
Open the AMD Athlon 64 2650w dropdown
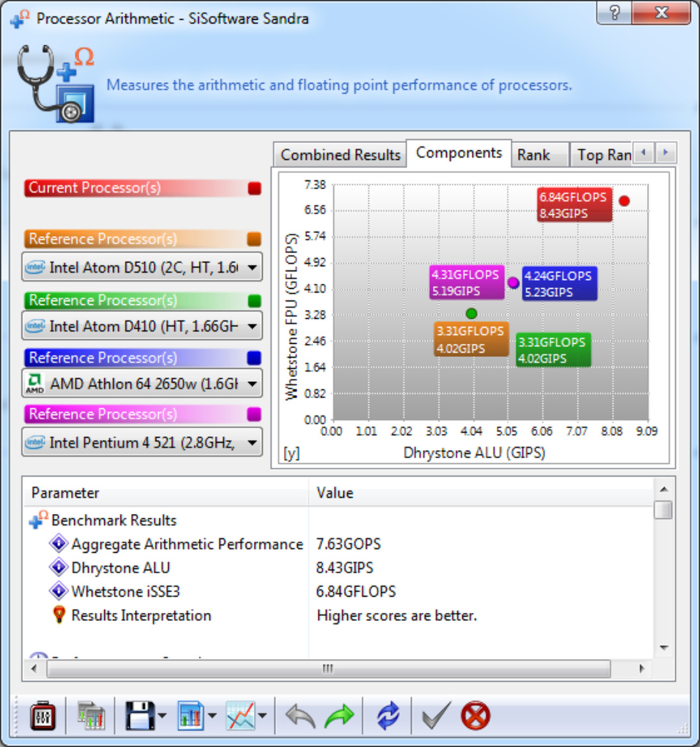(142, 383)
